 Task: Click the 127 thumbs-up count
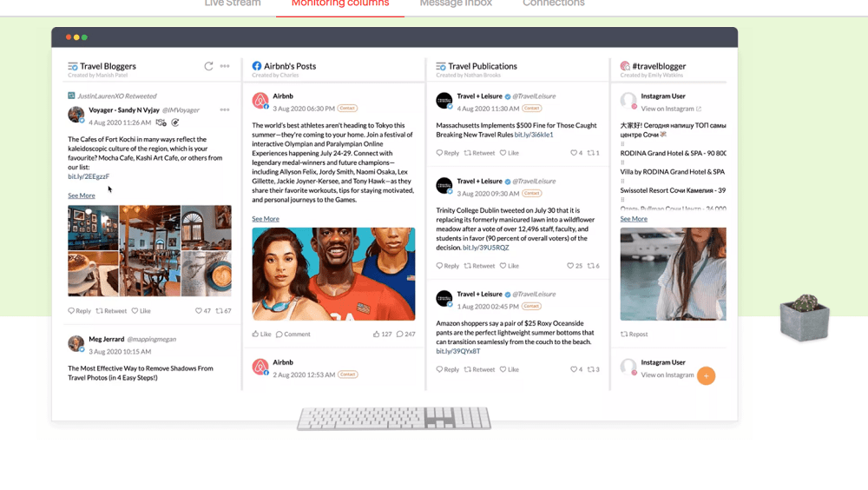383,334
